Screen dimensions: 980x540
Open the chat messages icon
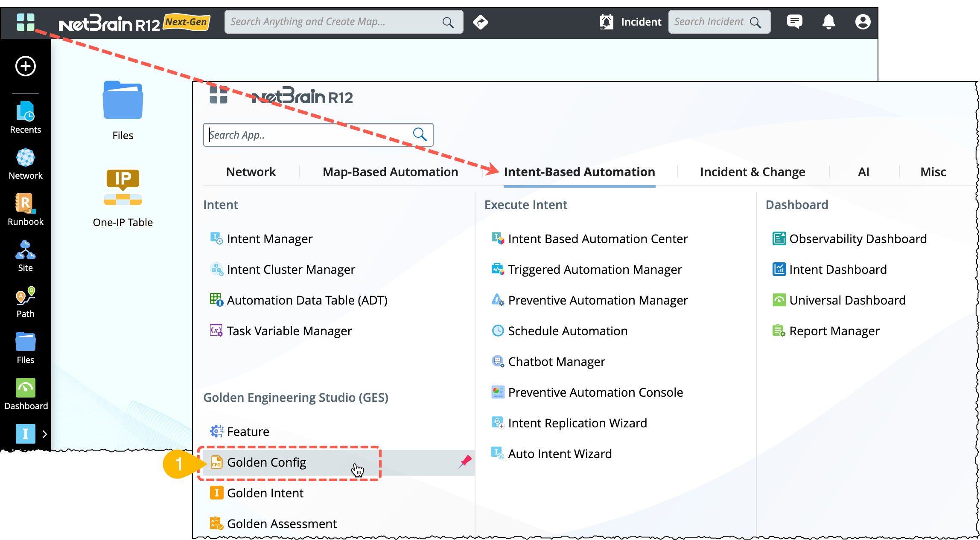point(794,22)
